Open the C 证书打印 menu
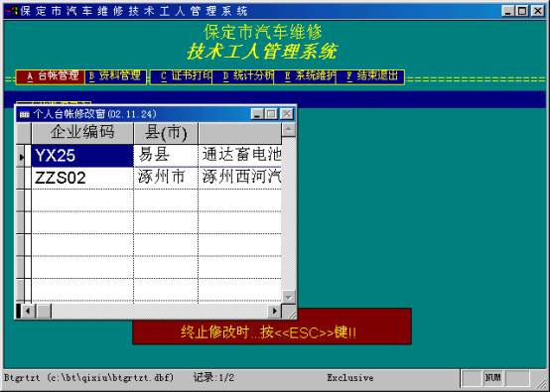550x392 pixels. 181,76
